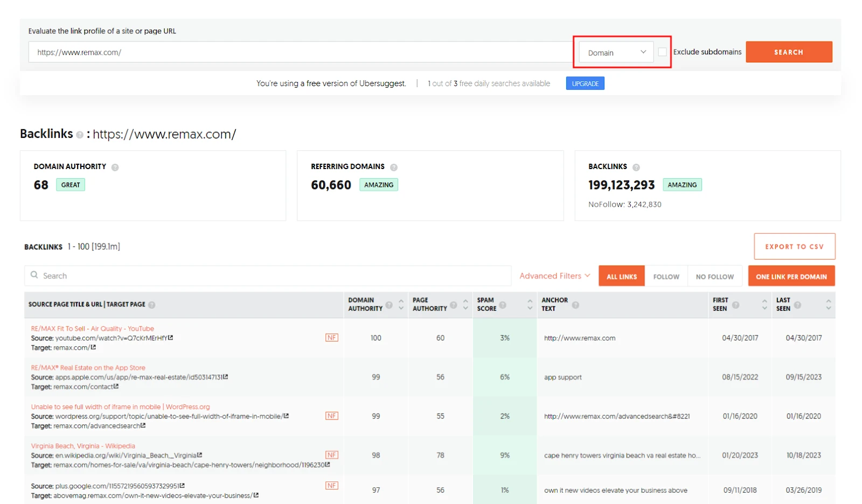Open youtube.com source URL external link icon
Screen dimensions: 862x504
[171, 338]
